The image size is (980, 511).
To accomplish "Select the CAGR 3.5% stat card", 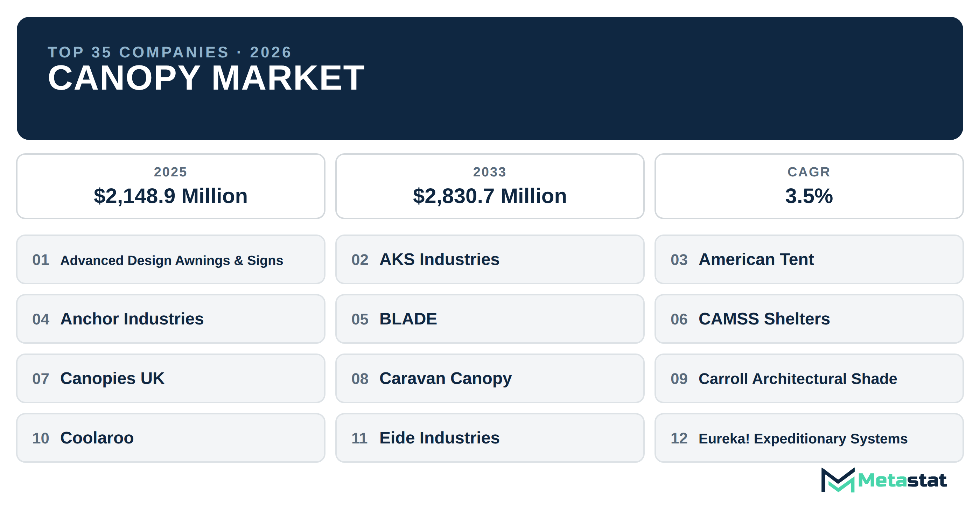I will tap(809, 186).
